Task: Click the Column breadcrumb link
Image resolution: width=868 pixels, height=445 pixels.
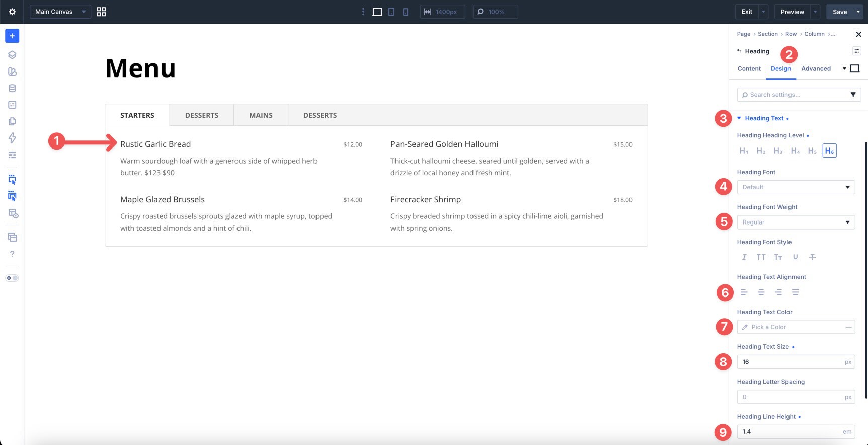Action: point(814,34)
